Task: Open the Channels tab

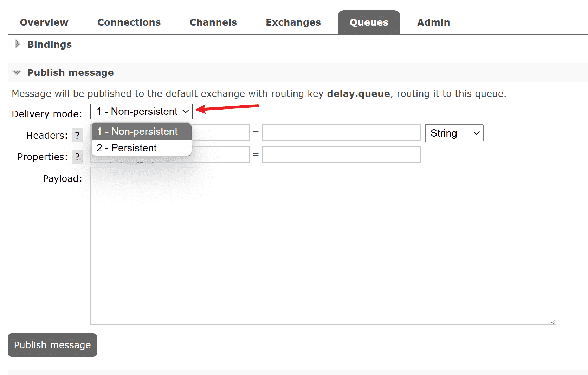Action: [x=213, y=22]
